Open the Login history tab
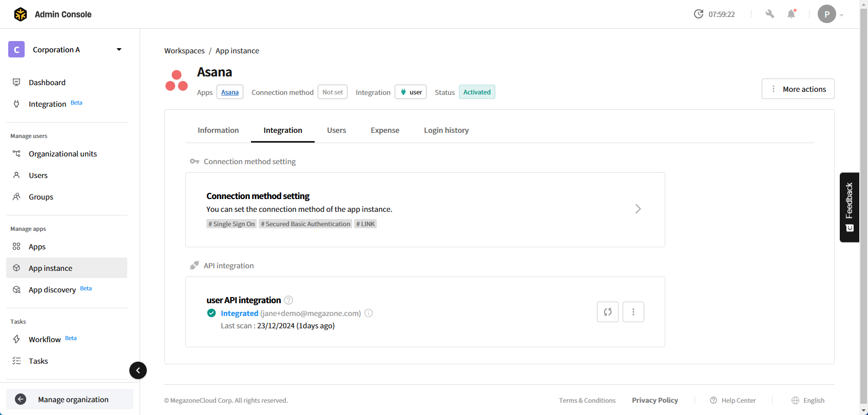Viewport: 868px width, 415px height. tap(447, 130)
